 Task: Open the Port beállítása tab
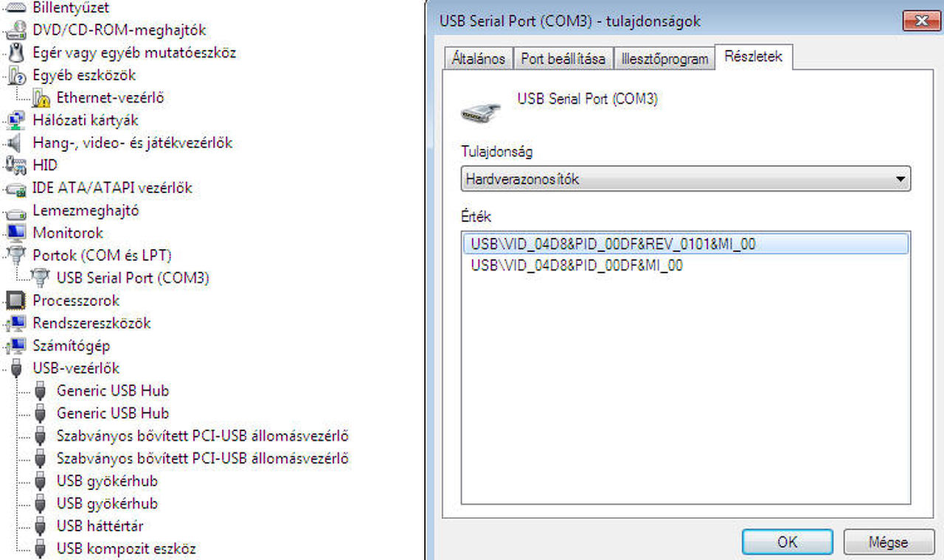pos(563,59)
